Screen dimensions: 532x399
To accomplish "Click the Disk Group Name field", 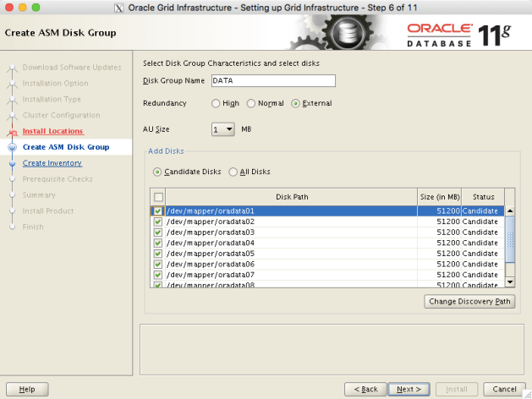I will point(273,80).
